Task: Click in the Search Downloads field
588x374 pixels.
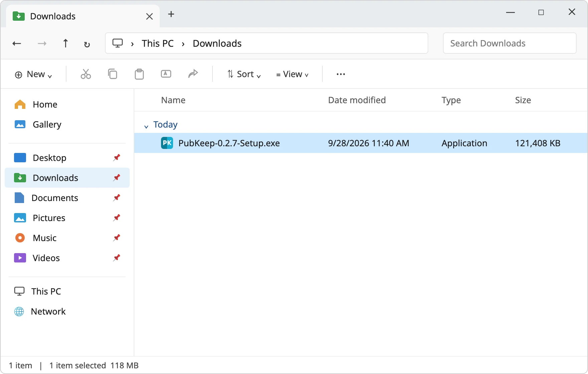Action: 509,43
